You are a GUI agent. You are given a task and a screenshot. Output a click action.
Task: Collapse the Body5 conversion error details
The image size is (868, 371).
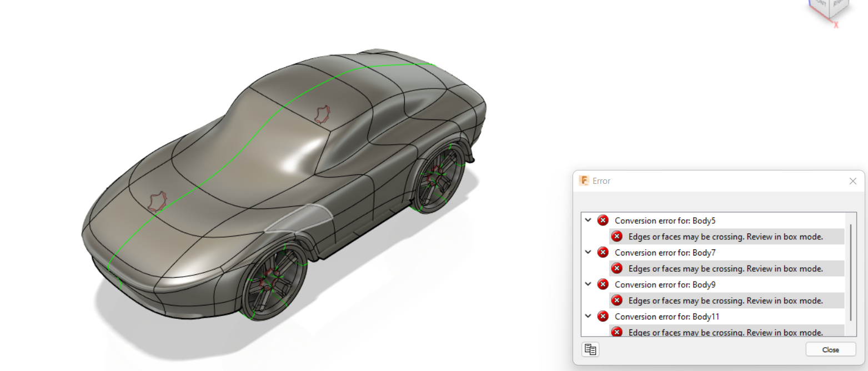pos(588,220)
